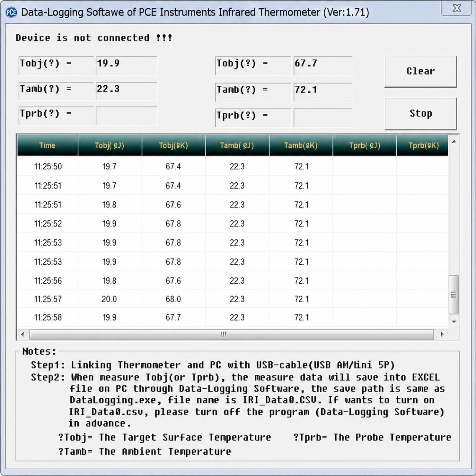Click 72.1 in the 11:25:57 row
Image resolution: width=476 pixels, height=476 pixels.
[x=301, y=299]
